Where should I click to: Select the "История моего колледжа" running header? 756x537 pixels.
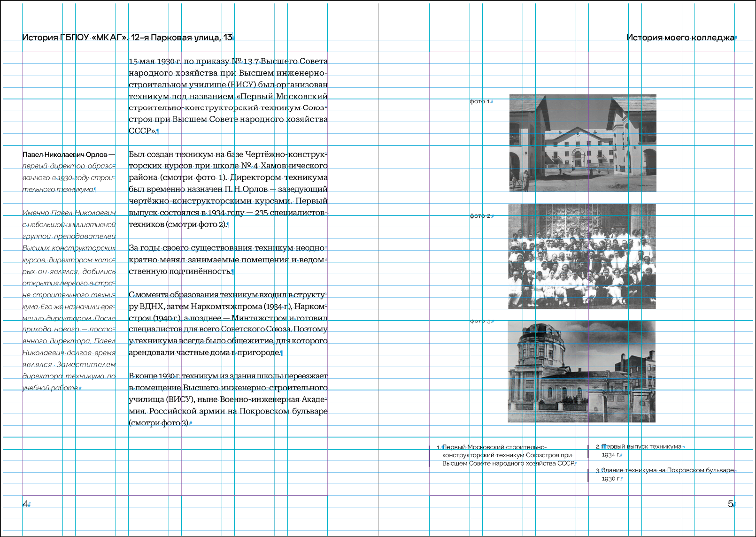(x=680, y=38)
